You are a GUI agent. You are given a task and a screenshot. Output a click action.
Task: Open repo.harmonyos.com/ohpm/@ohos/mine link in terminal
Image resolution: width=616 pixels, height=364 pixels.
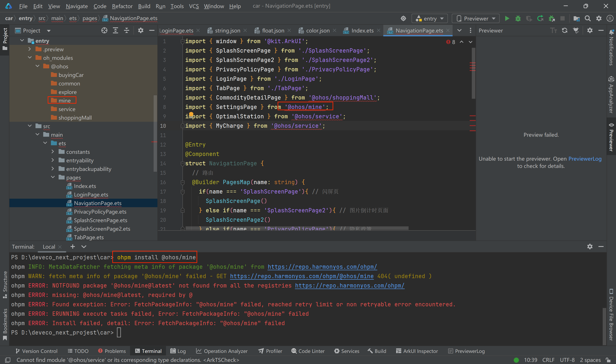pos(302,276)
